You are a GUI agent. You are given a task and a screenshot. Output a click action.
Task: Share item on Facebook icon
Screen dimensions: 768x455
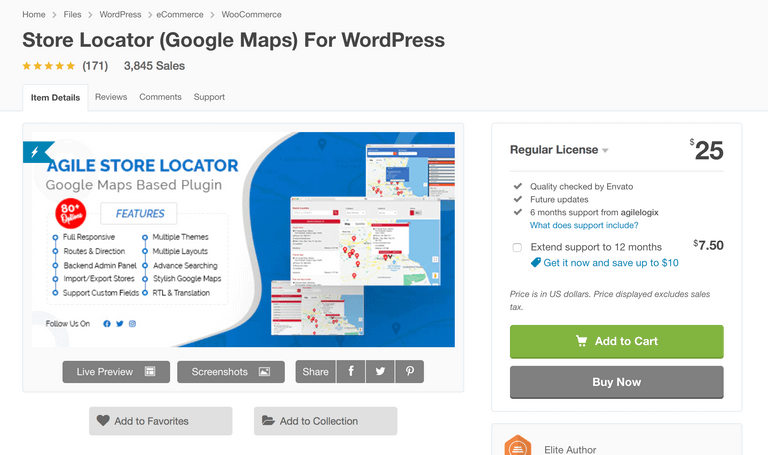click(351, 372)
